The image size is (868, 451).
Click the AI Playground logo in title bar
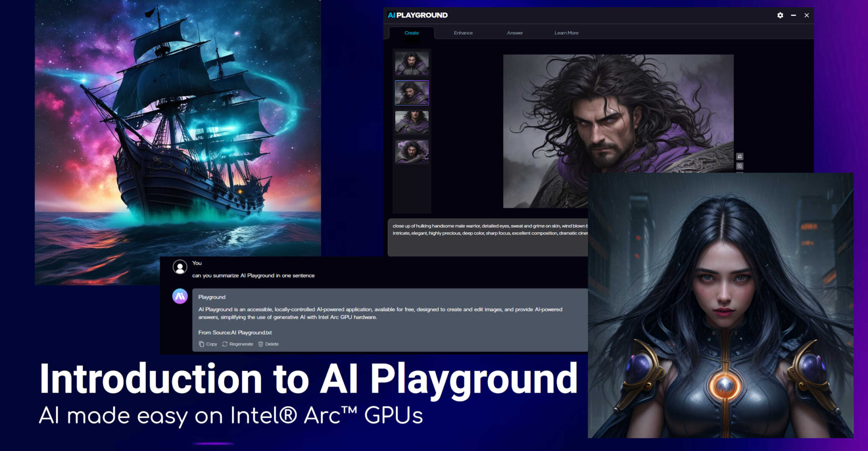(417, 15)
